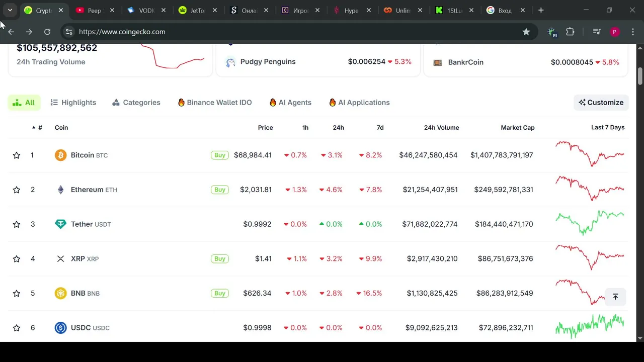Bookmark page with the star icon
This screenshot has height=362, width=644.
tap(526, 32)
